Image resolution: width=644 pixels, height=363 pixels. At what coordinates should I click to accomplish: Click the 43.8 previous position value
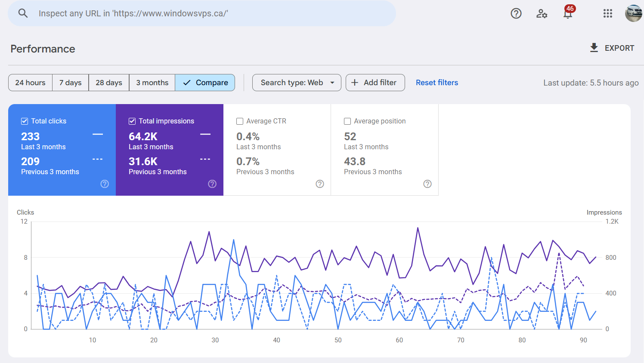pyautogui.click(x=355, y=162)
